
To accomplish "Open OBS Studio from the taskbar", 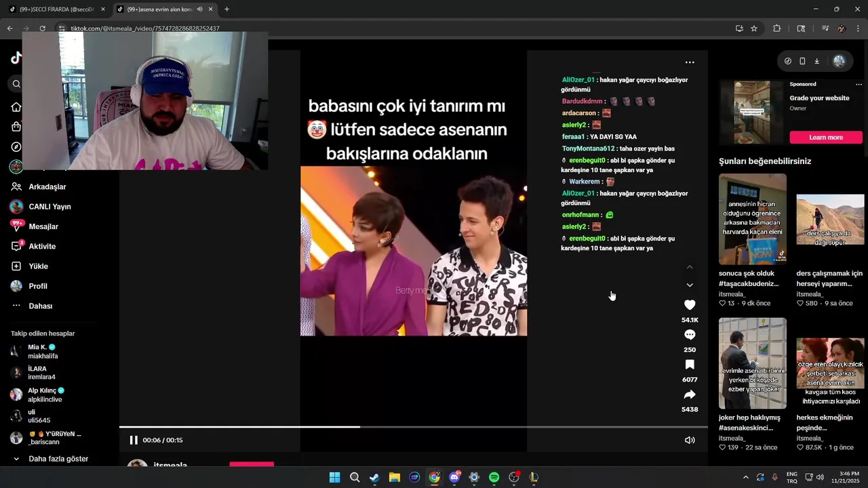I will [514, 477].
